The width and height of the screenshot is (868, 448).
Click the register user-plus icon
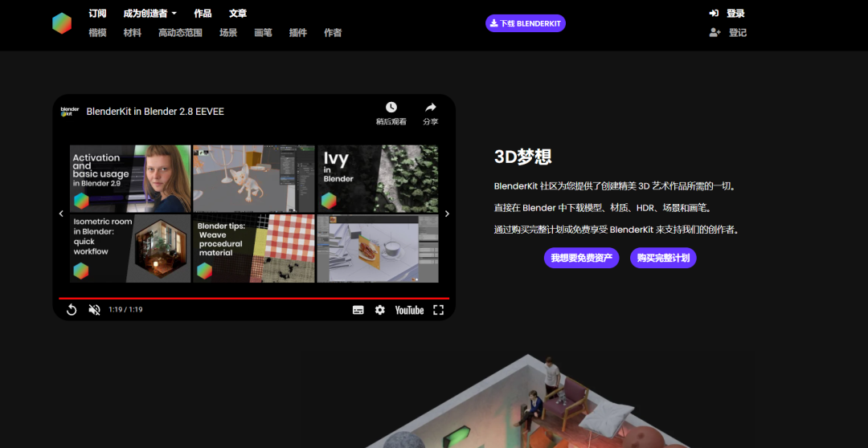[x=714, y=33]
